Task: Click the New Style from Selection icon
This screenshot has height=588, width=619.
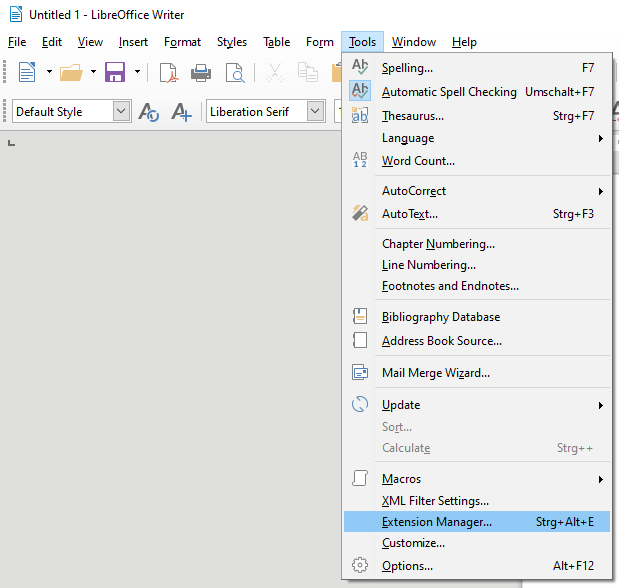Action: [x=181, y=112]
